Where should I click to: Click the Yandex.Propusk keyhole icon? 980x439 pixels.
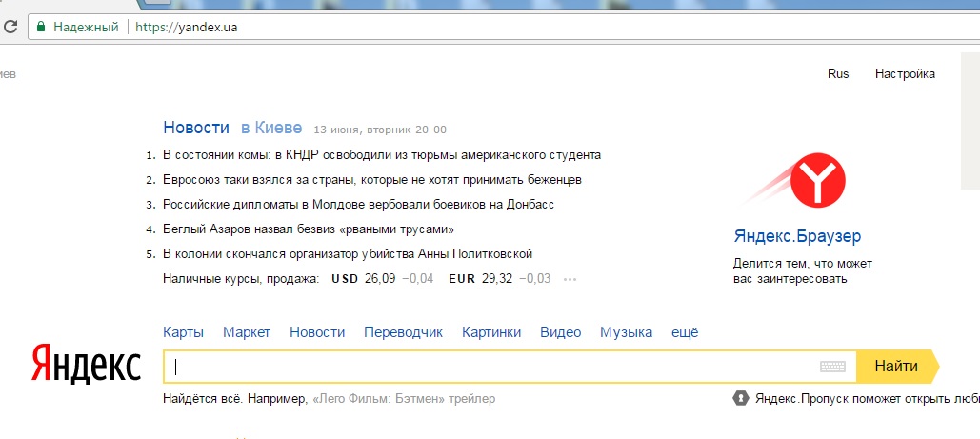pos(741,398)
